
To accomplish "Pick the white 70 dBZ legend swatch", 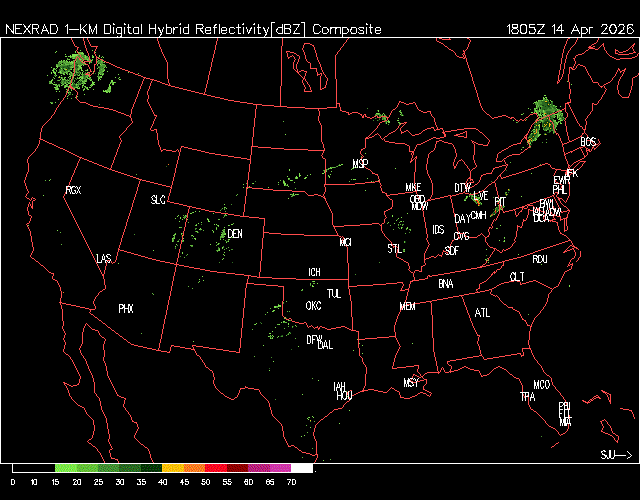I will 301,468.
